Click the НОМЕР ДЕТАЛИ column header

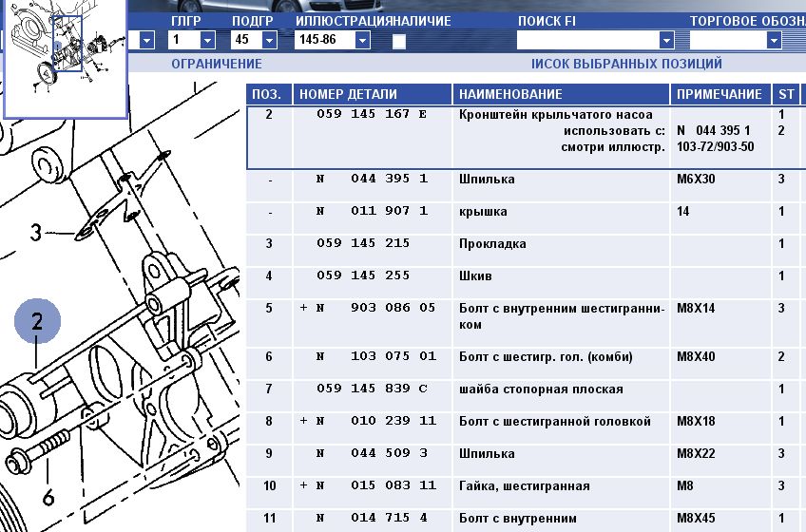coord(373,94)
